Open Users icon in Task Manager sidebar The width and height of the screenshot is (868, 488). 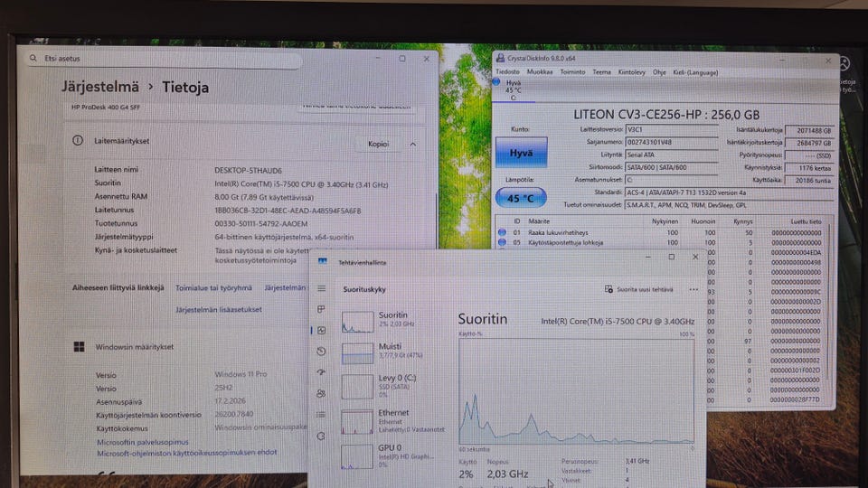click(321, 393)
